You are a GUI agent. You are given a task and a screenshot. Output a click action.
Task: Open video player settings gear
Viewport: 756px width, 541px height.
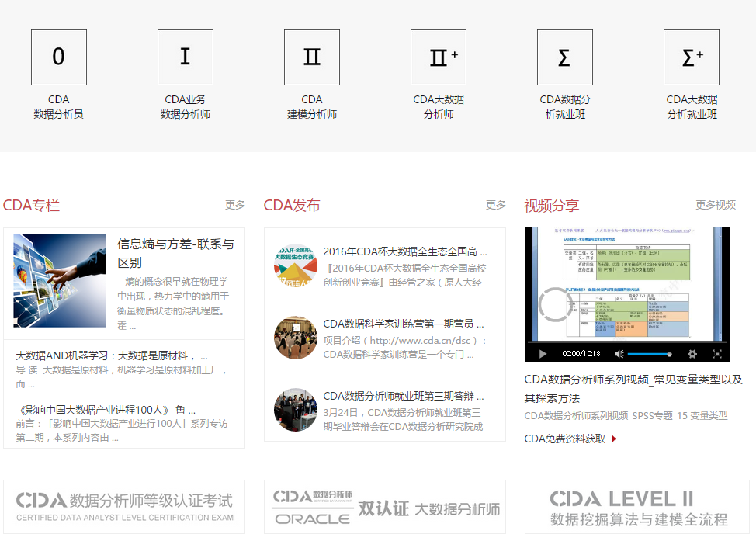point(692,354)
